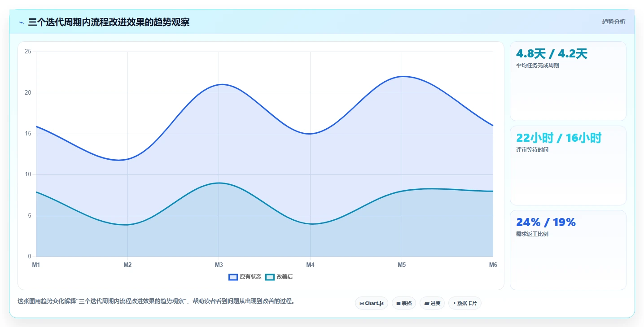The height and width of the screenshot is (327, 644).
Task: Click the 平均任务完成周期 label
Action: [x=538, y=65]
